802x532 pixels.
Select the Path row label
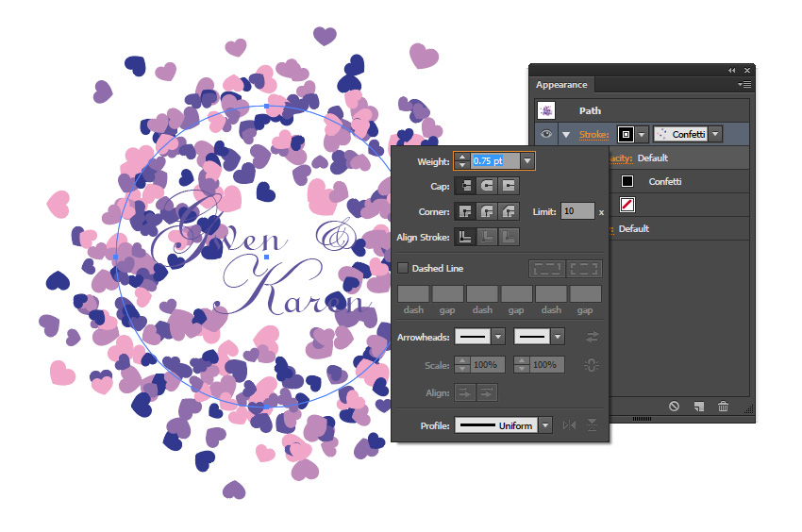coord(590,110)
